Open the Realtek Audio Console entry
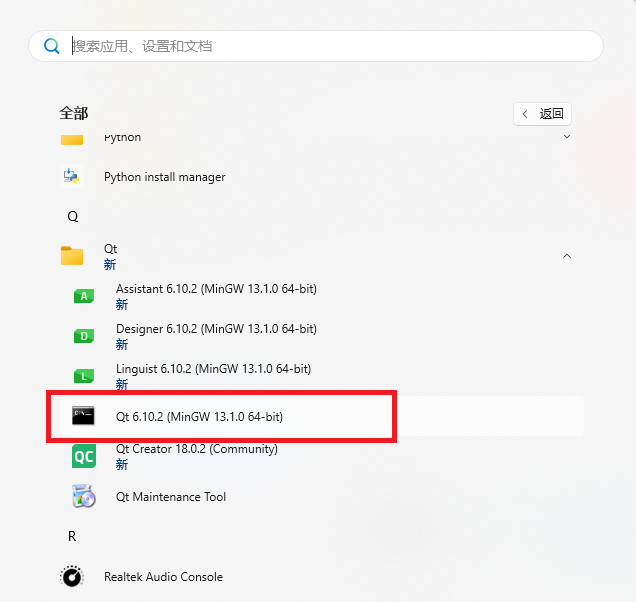Screen dimensions: 636x602 (163, 577)
